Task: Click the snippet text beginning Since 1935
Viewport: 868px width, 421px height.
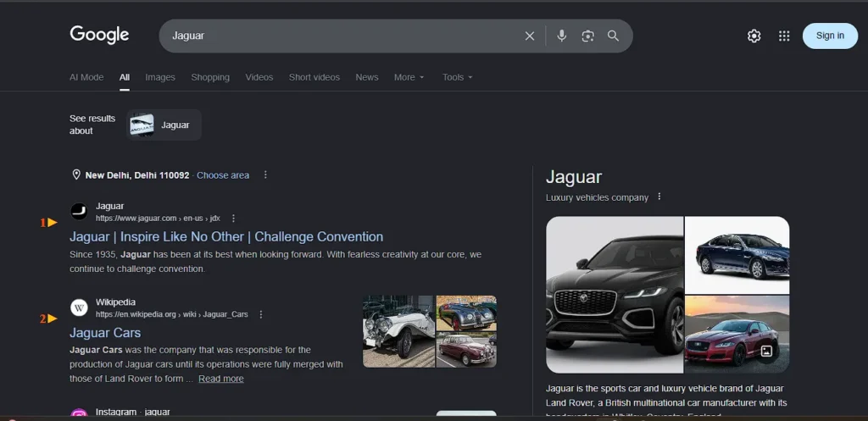Action: (x=275, y=263)
